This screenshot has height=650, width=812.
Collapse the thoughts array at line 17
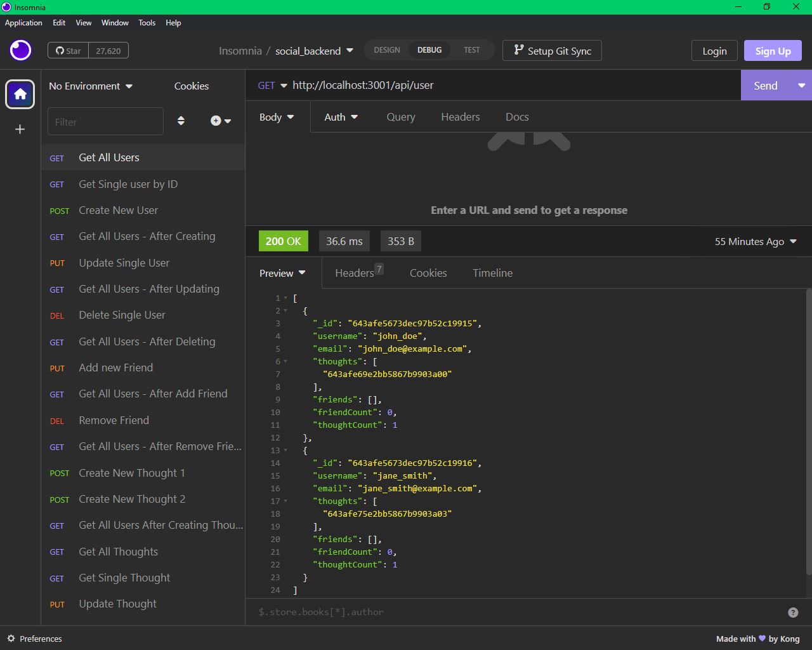285,501
